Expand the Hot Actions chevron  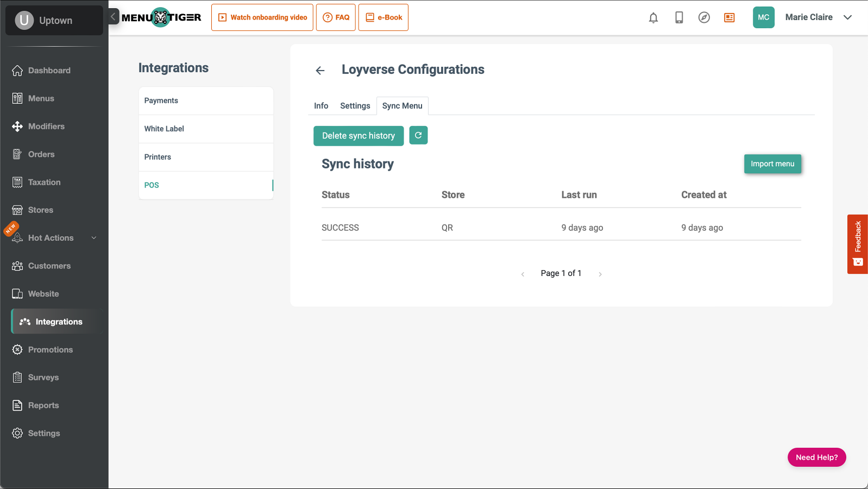94,238
